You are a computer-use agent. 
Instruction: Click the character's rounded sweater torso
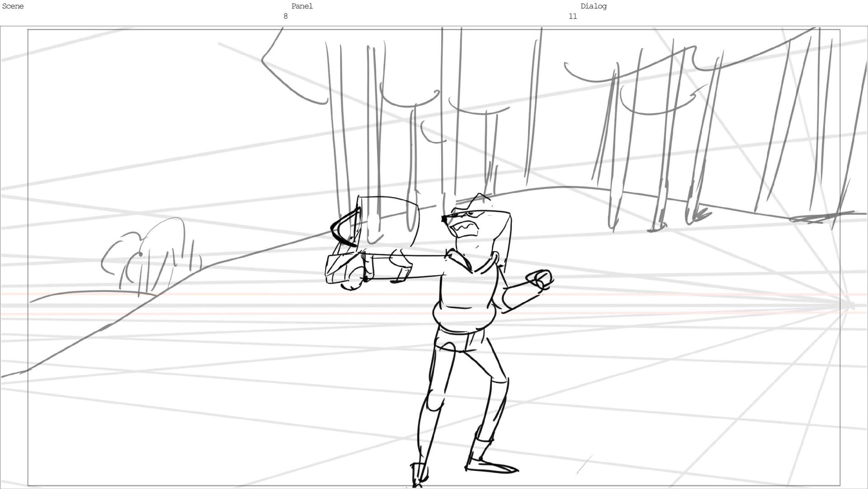pos(466,299)
